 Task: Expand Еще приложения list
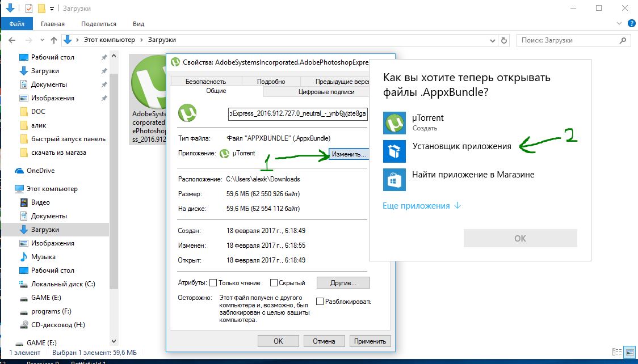422,206
